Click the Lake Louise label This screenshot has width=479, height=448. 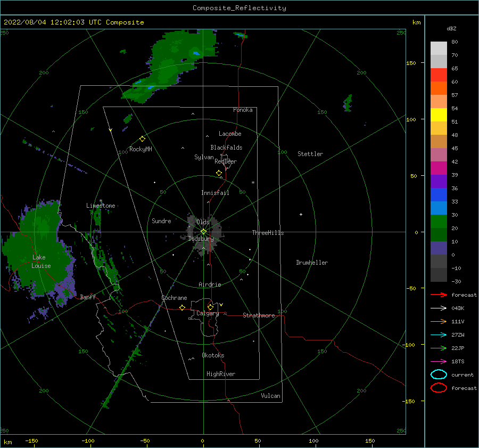(41, 262)
